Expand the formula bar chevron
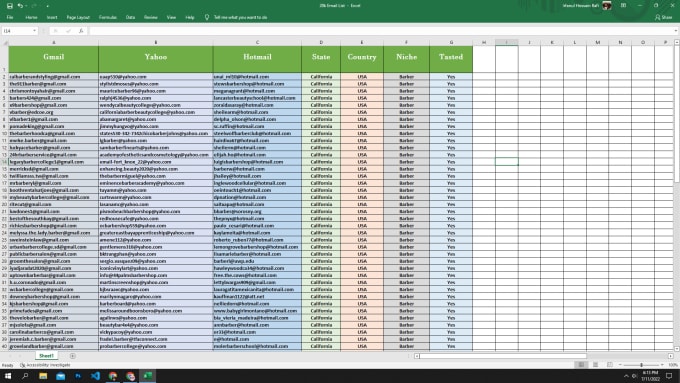Screen dimensions: 680x383 pos(676,31)
